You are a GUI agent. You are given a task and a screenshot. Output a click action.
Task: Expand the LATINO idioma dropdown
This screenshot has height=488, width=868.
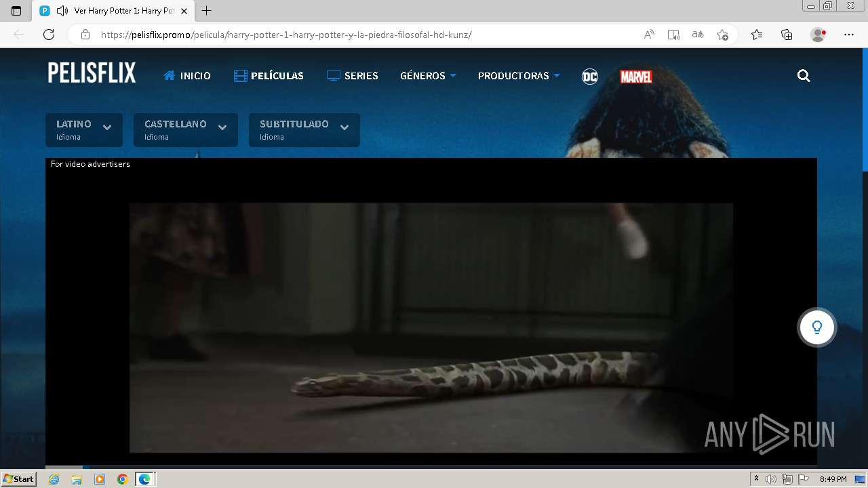click(84, 130)
